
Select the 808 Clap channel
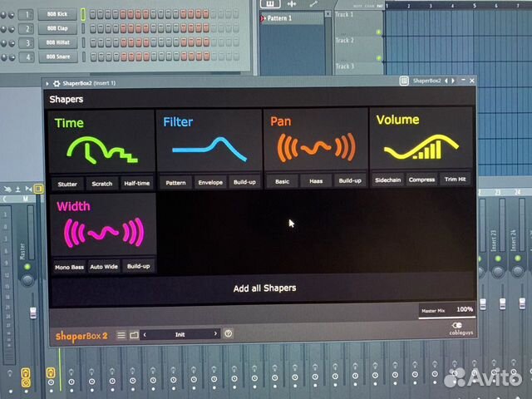pyautogui.click(x=57, y=28)
